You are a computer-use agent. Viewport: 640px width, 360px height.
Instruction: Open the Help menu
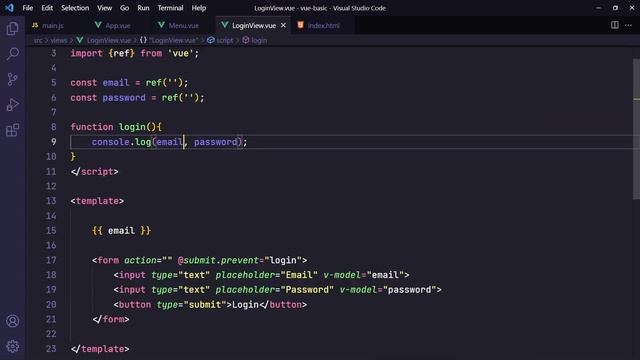coord(199,8)
